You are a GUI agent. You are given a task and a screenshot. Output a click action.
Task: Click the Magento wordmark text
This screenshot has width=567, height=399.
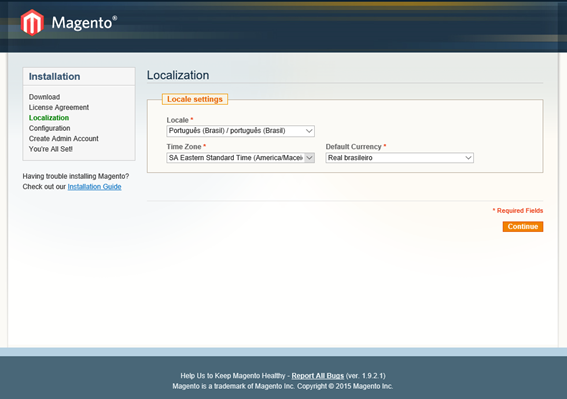tap(84, 23)
